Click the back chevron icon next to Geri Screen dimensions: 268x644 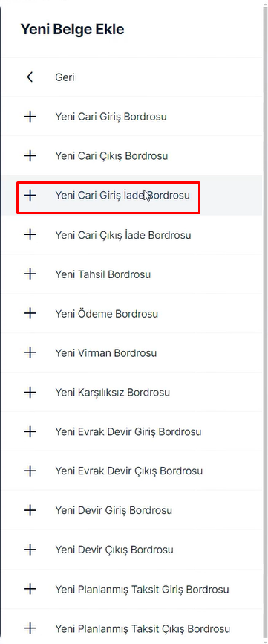click(x=30, y=77)
